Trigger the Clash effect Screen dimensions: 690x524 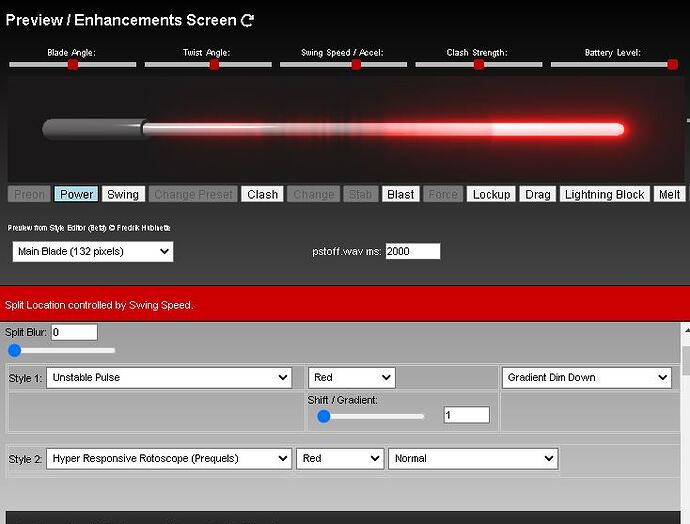262,194
